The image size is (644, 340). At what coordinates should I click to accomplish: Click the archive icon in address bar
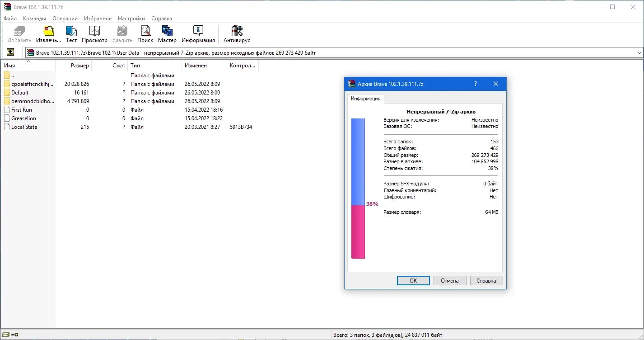tap(30, 52)
